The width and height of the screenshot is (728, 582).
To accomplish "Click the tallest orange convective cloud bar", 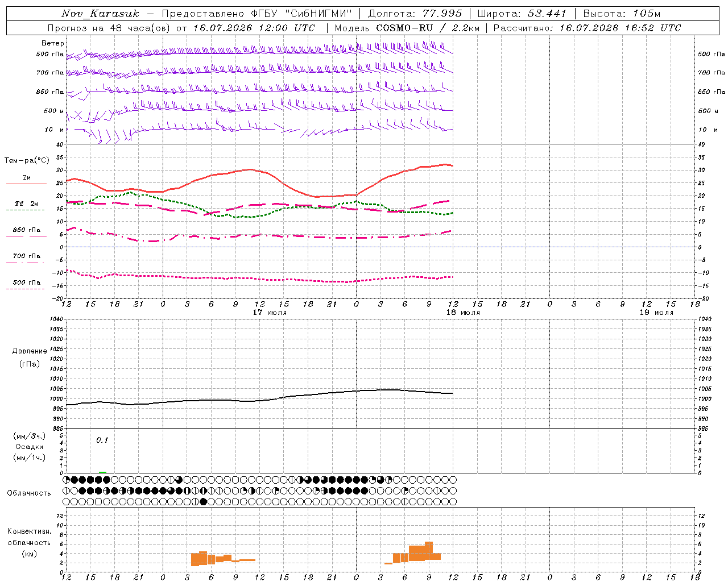I will click(x=429, y=551).
